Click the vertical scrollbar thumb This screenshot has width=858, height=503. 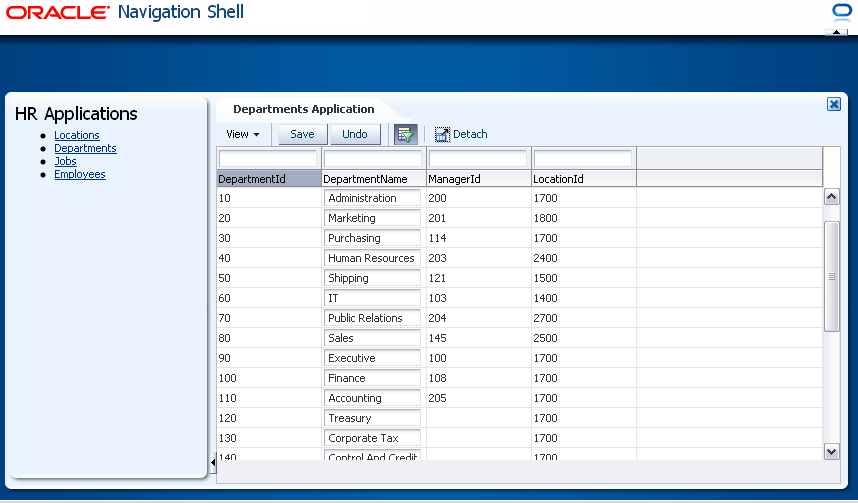[x=831, y=276]
